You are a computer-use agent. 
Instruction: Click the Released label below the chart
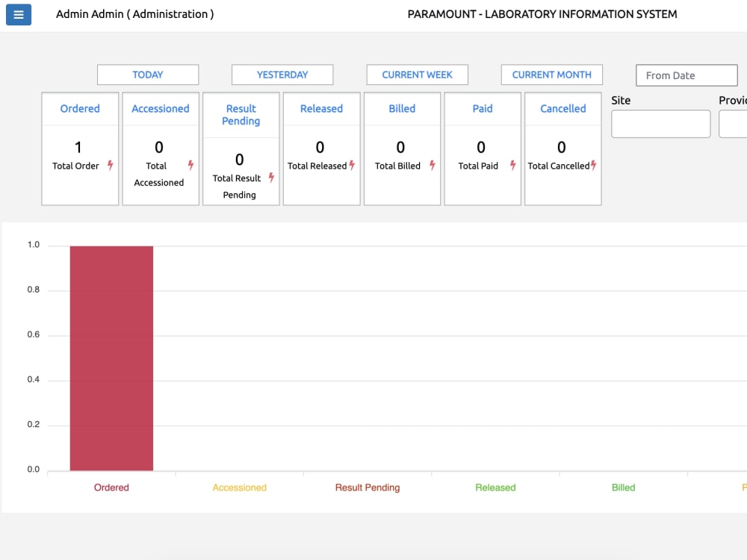pos(495,487)
